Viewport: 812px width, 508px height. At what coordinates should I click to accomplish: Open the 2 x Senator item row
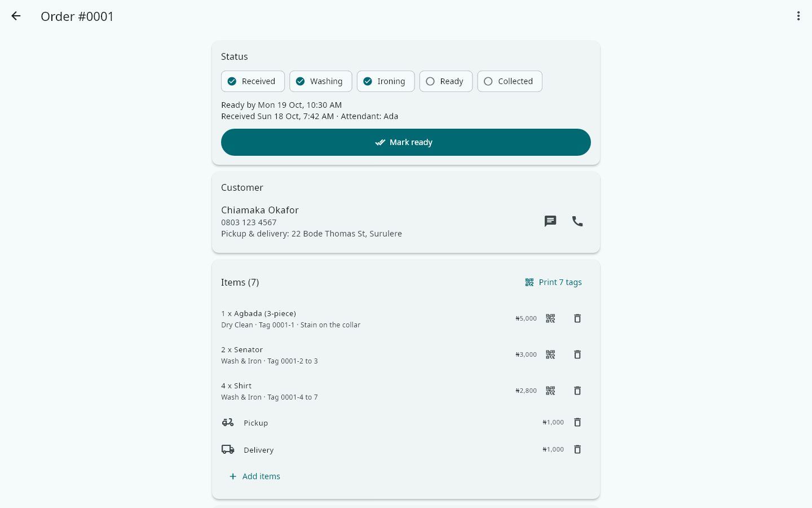coord(406,354)
